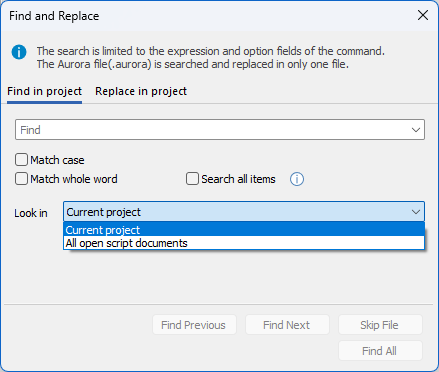The image size is (439, 372).
Task: Enable the Match case checkbox
Action: coord(21,160)
